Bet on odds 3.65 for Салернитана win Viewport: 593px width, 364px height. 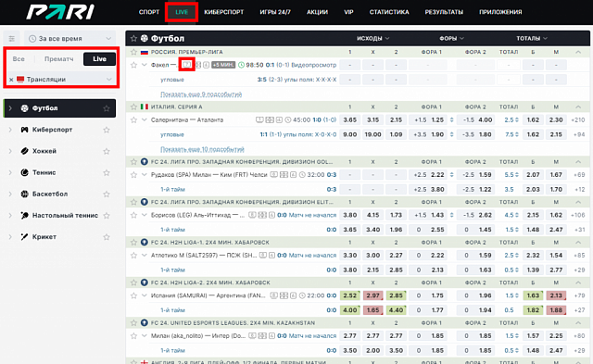[x=350, y=119]
